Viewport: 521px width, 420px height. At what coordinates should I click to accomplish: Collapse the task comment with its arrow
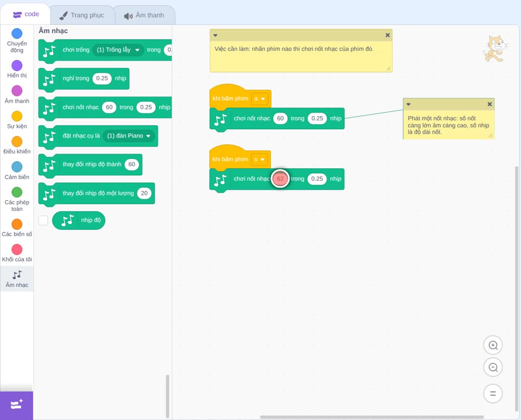215,35
